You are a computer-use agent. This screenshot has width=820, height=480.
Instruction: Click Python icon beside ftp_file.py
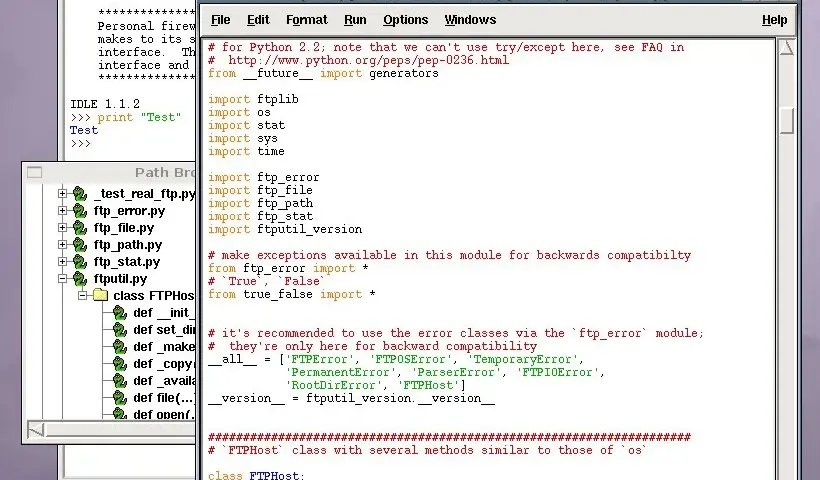coord(79,228)
